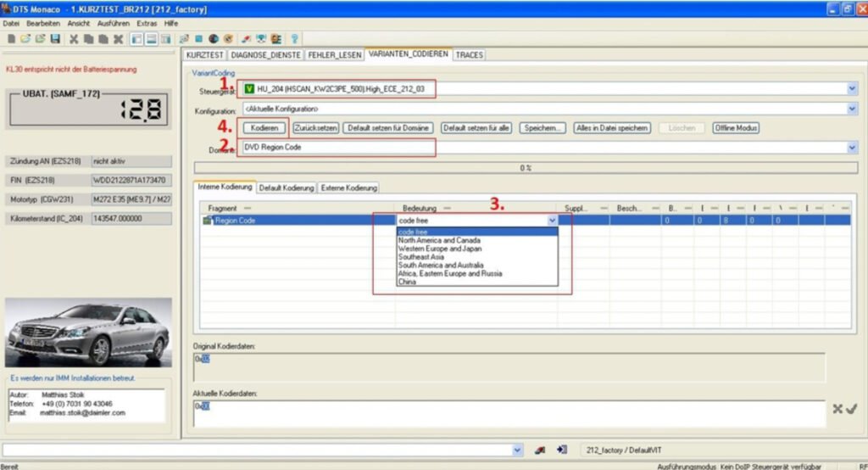Click the blue arrow login icon at bottom
This screenshot has height=470, width=868.
561,450
